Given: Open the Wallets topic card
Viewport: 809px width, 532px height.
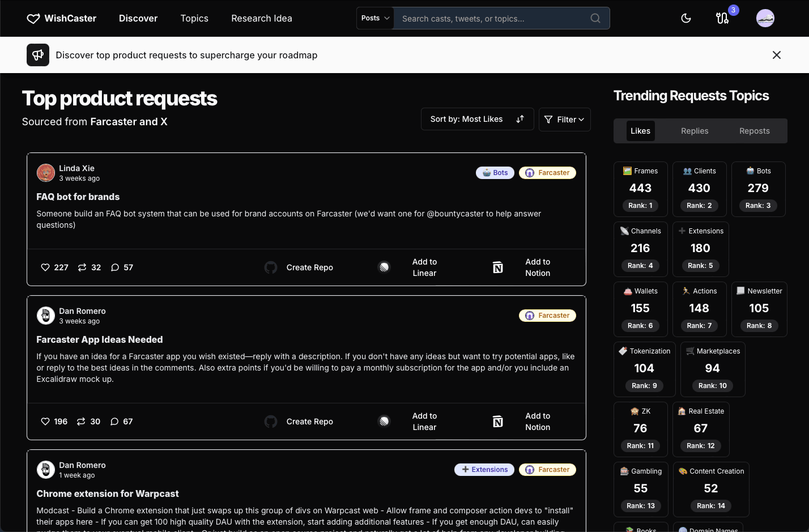Looking at the screenshot, I should (641, 309).
